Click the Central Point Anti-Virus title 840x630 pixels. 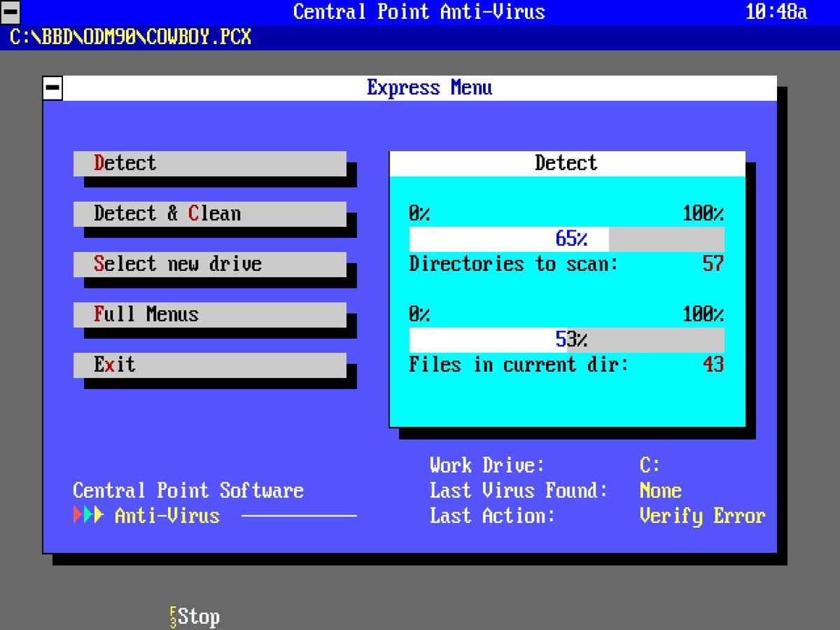(419, 12)
